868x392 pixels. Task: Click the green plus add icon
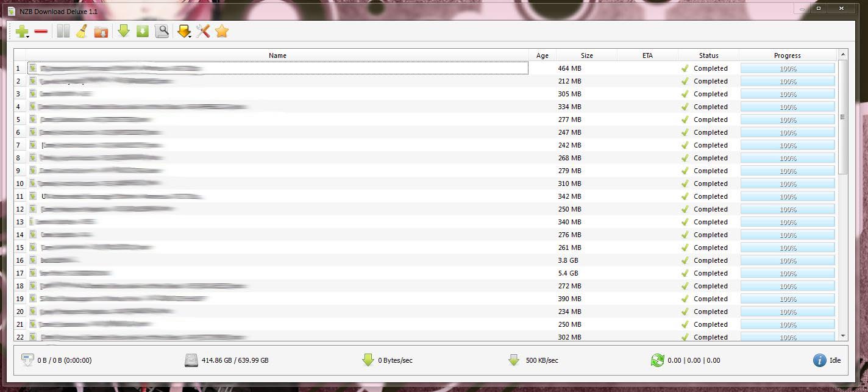(x=21, y=31)
